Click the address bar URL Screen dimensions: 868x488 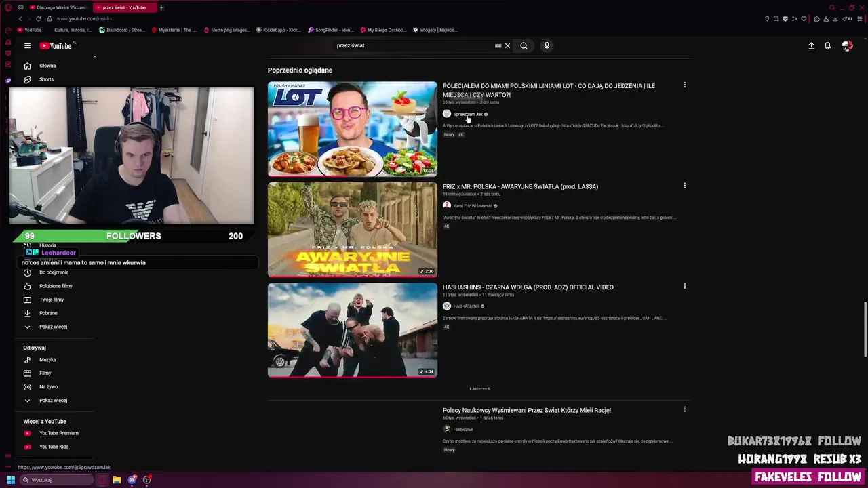[84, 19]
